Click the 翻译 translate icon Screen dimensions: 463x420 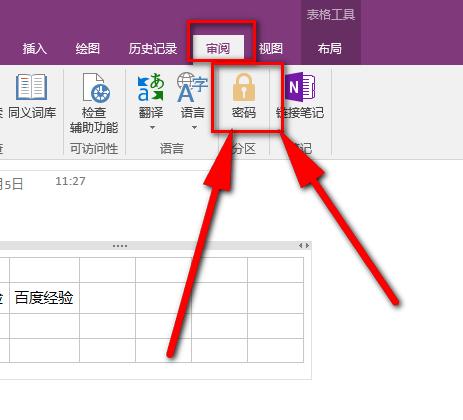[x=151, y=88]
